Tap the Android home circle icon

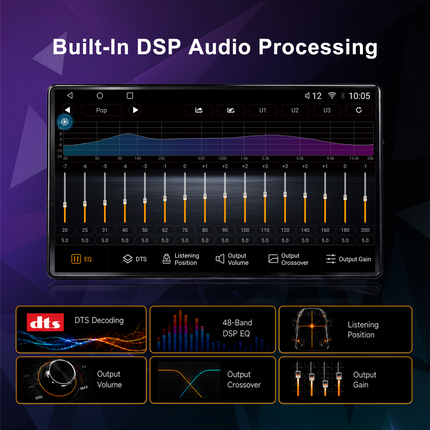[x=100, y=96]
